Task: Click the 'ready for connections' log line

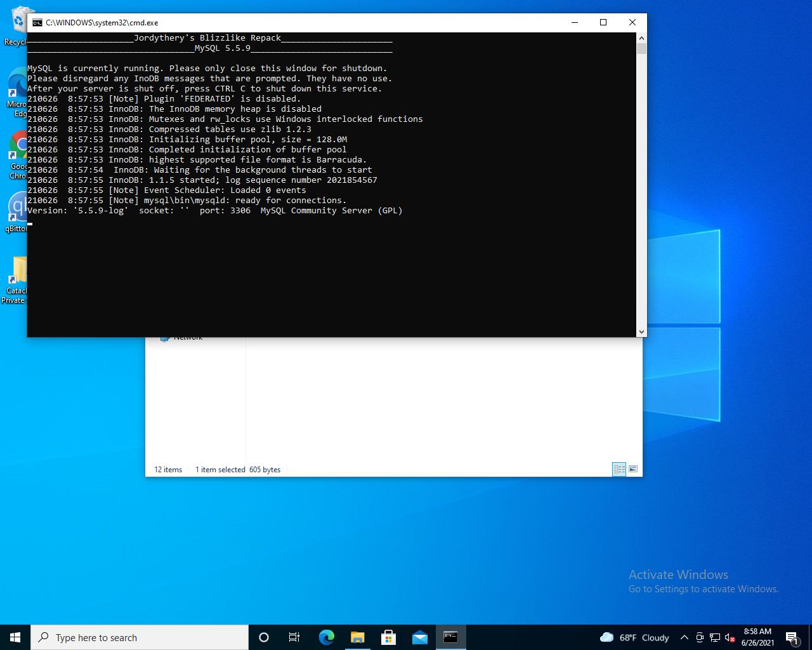Action: pos(187,200)
